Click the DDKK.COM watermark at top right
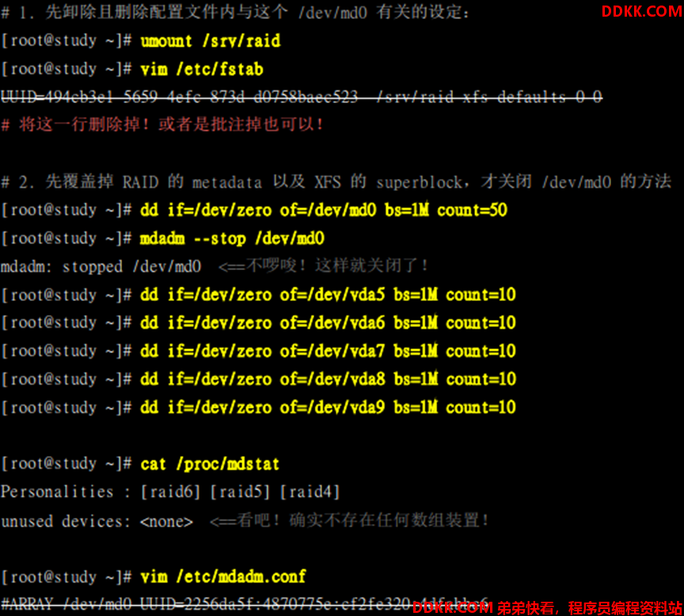Viewport: 684px width, 616px height. click(x=642, y=12)
